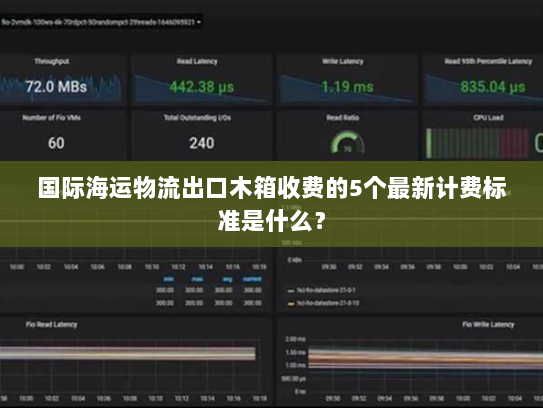Open the Throughput panel title
543x408 pixels.
click(x=52, y=62)
